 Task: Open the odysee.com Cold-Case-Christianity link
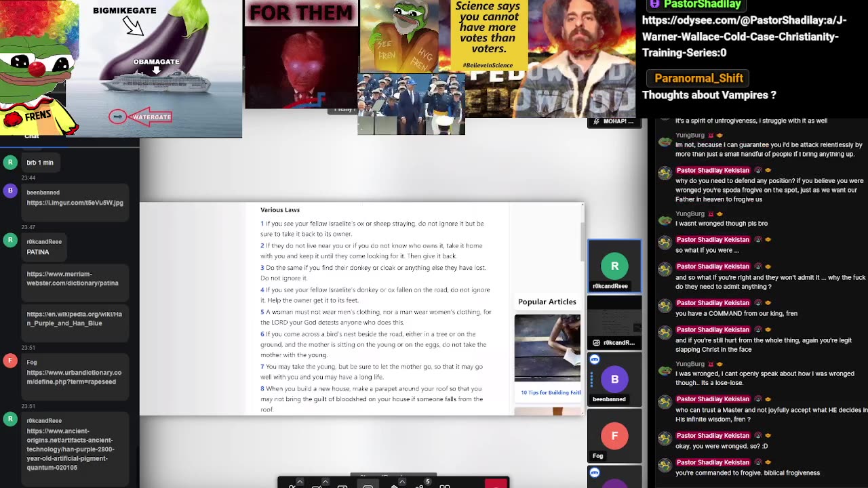(745, 36)
